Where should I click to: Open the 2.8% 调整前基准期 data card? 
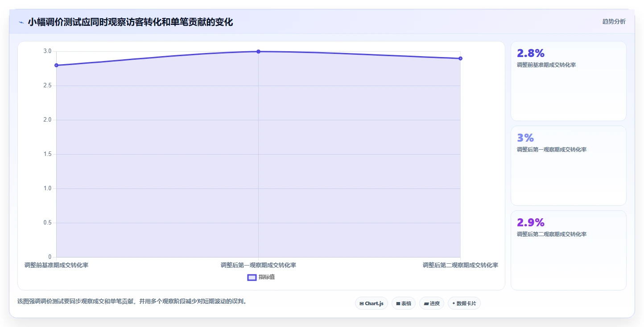click(569, 81)
